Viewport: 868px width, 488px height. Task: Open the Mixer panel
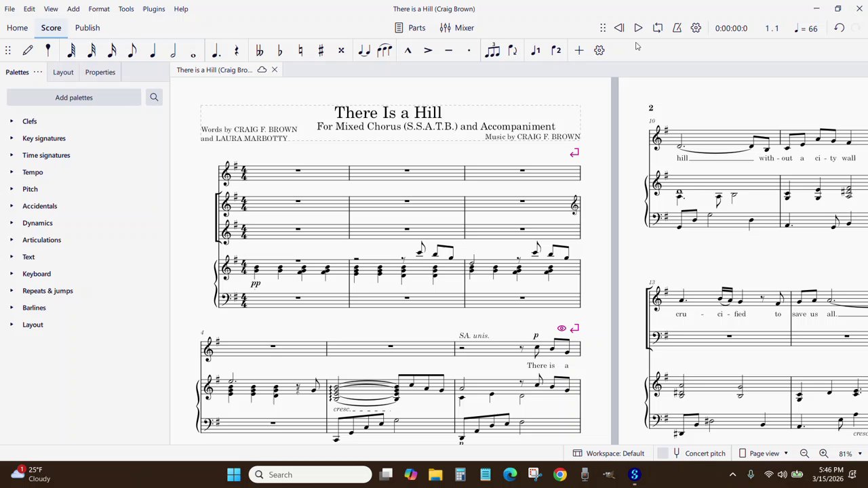pyautogui.click(x=457, y=28)
